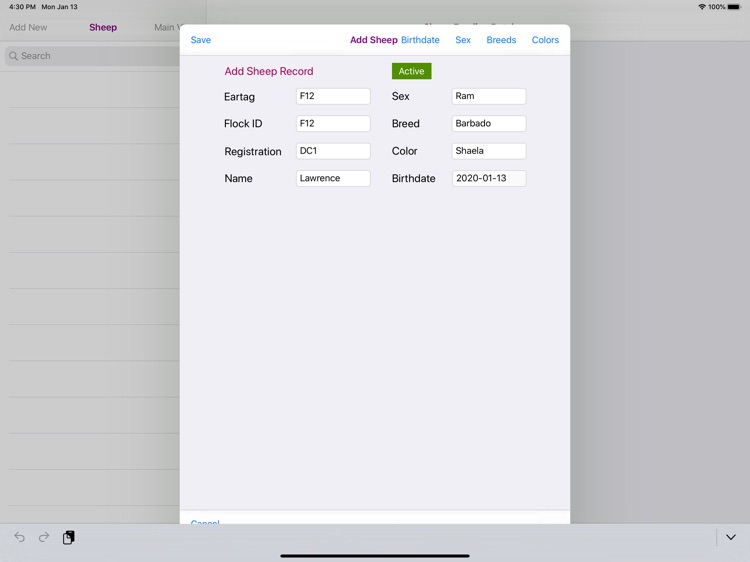Click the Eartag label
The height and width of the screenshot is (562, 750).
(x=239, y=97)
